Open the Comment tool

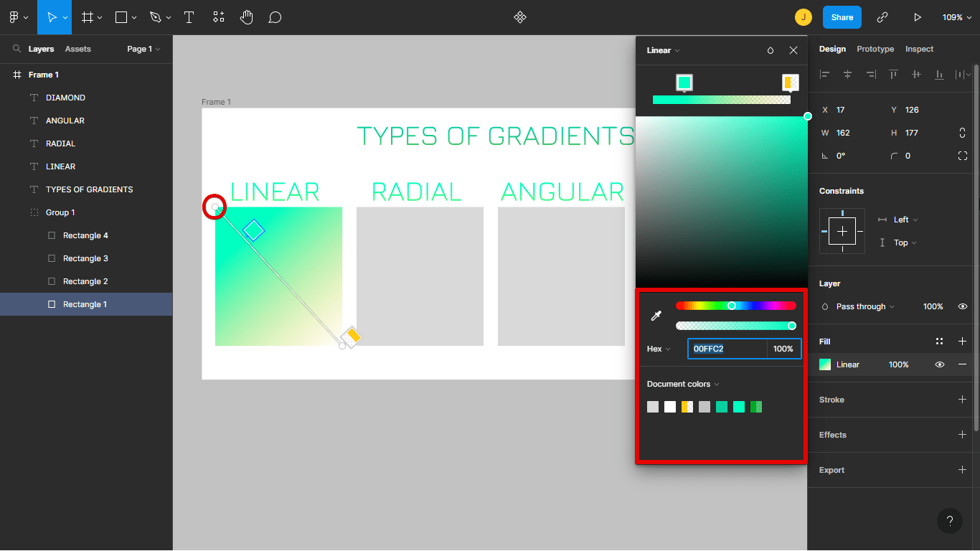point(275,17)
